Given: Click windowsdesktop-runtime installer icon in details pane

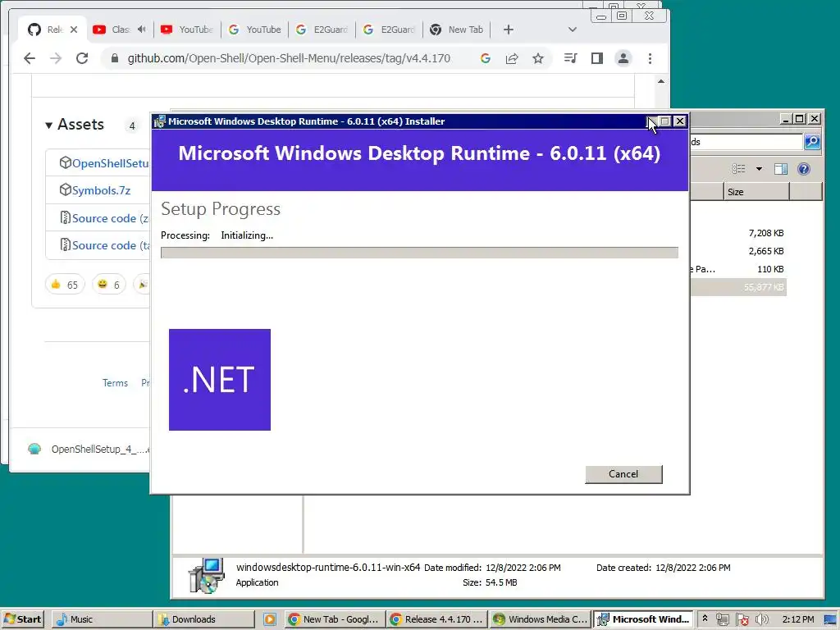Looking at the screenshot, I should pos(207,575).
